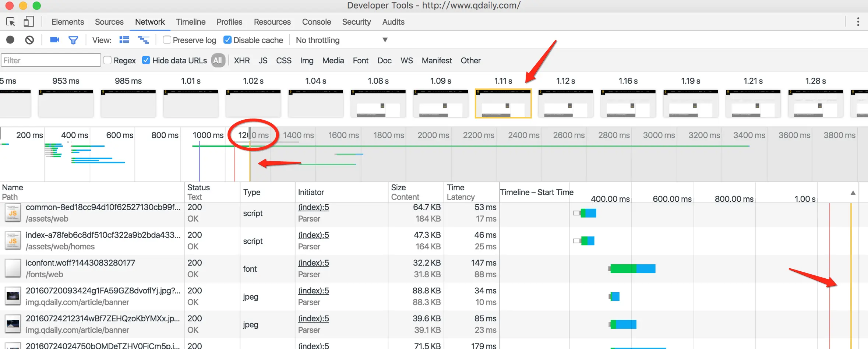Toggle the overview waterfall view icon
The height and width of the screenshot is (349, 868).
[143, 40]
